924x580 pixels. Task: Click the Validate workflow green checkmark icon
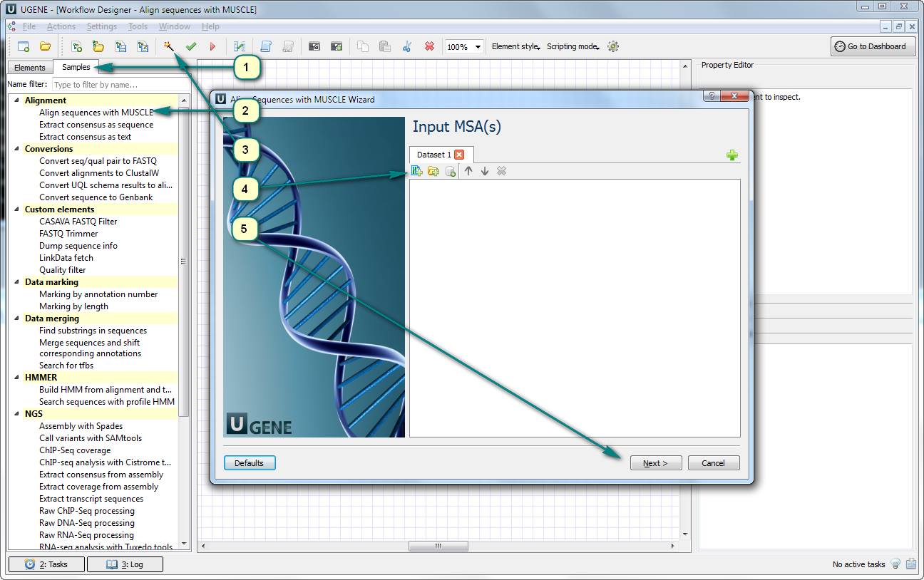tap(191, 46)
